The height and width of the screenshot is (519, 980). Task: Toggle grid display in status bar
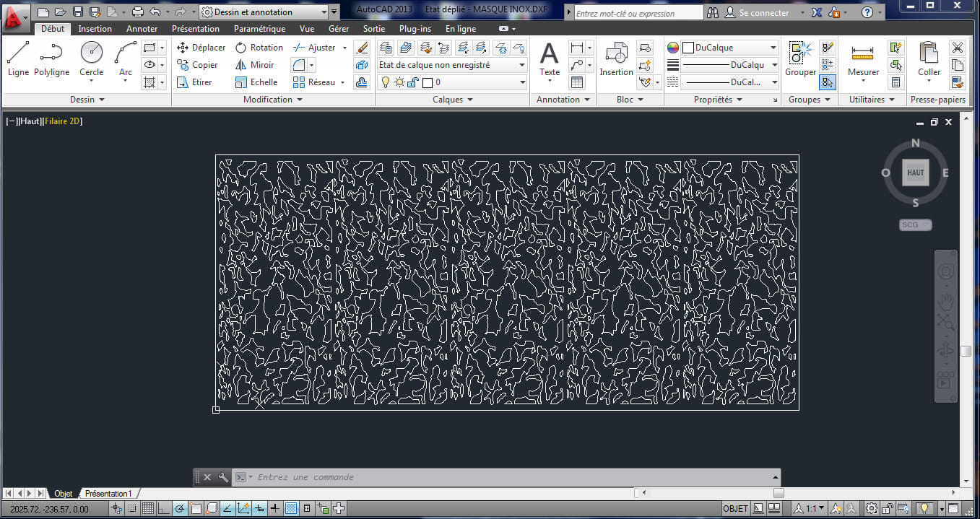coord(147,508)
